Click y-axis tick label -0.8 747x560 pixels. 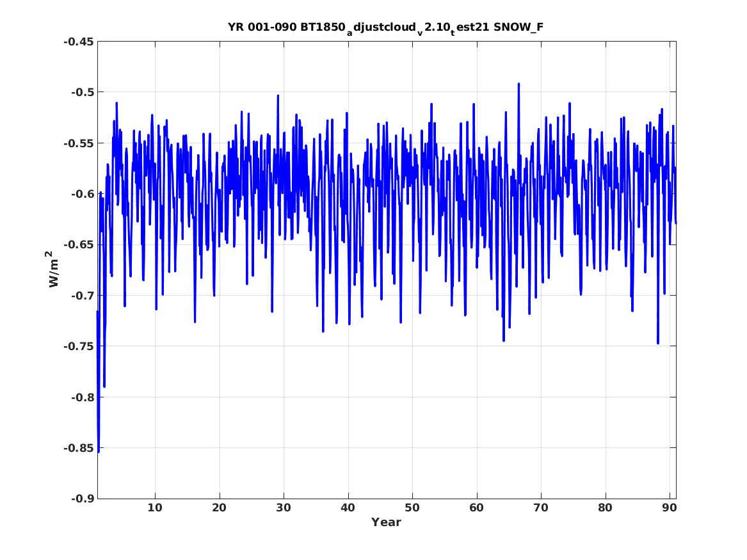(82, 397)
